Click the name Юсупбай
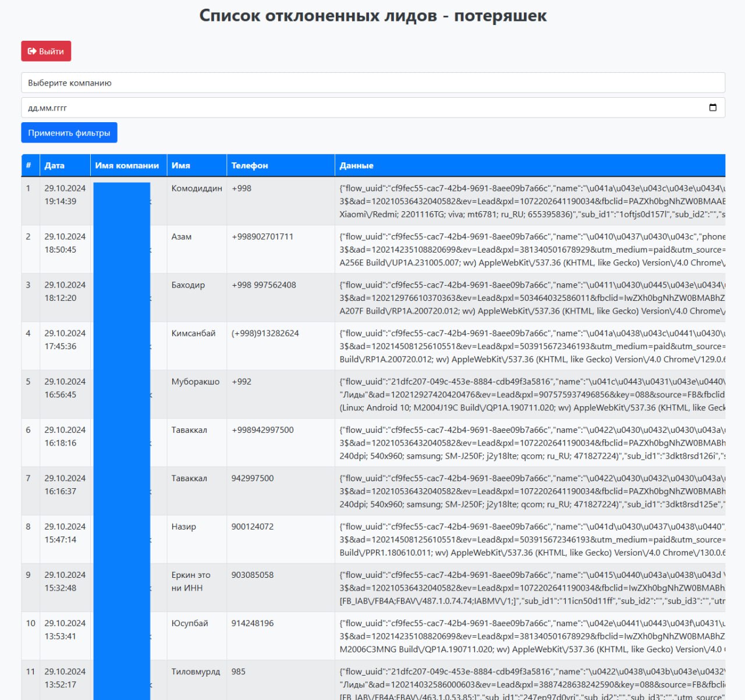This screenshot has height=700, width=745. pos(190,623)
